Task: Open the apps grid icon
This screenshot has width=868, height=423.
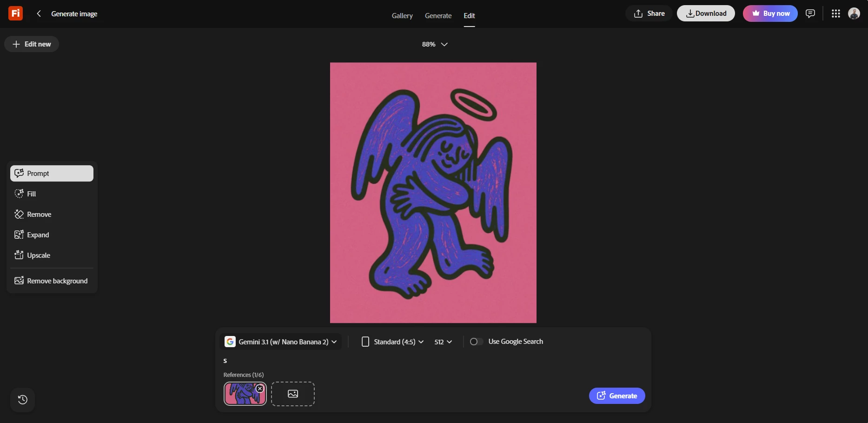Action: click(836, 13)
